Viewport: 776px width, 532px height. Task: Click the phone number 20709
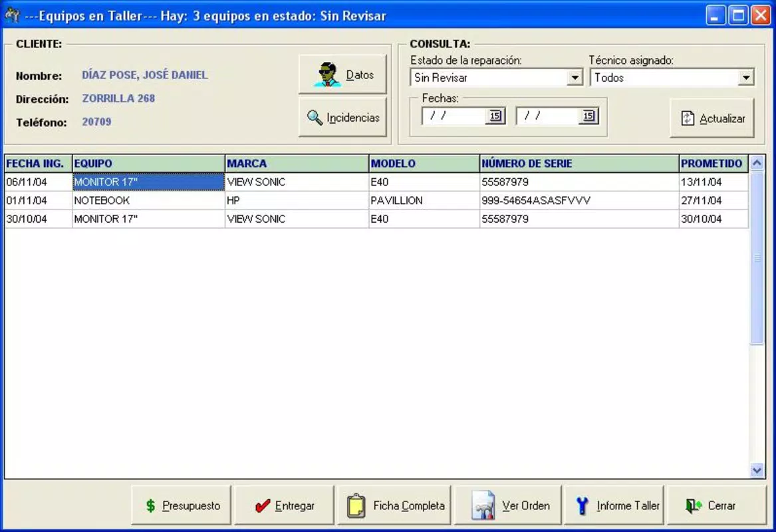(x=96, y=121)
